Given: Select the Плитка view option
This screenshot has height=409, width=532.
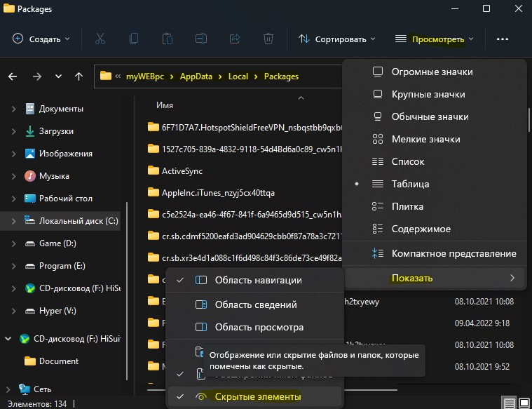Looking at the screenshot, I should pos(435,206).
